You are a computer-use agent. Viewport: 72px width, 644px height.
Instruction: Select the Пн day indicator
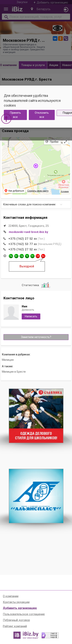point(11,256)
